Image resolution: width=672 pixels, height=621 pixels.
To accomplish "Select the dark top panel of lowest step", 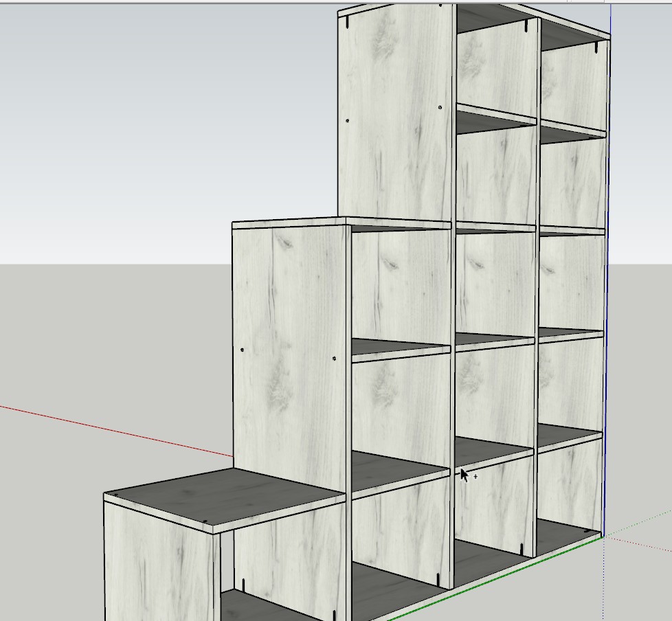I will pos(225,495).
